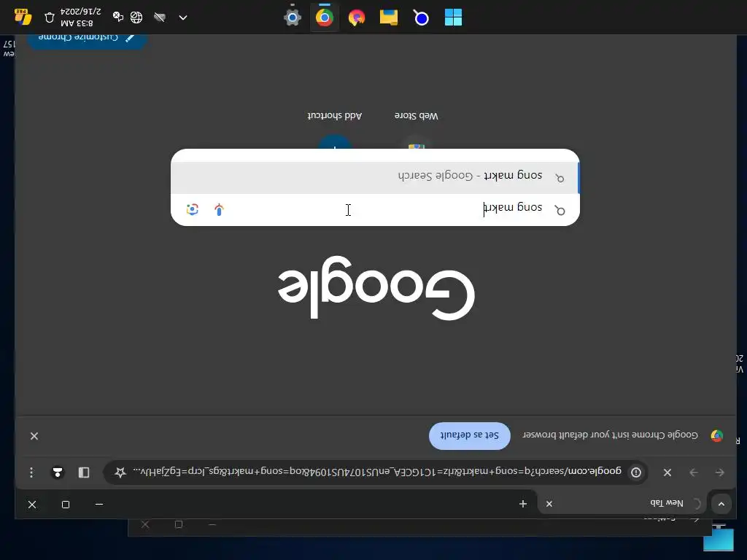Screen dimensions: 747x560
Task: Open Chrome's side panel
Action: [x=84, y=472]
